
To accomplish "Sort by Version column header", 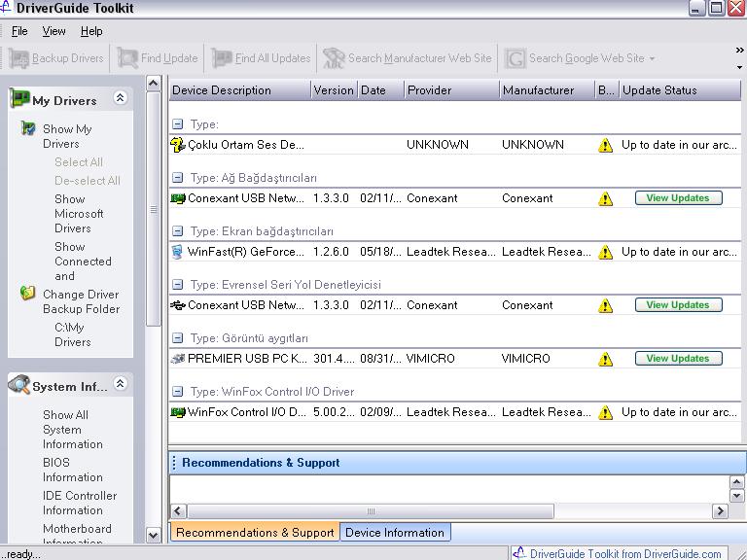I will [x=334, y=90].
